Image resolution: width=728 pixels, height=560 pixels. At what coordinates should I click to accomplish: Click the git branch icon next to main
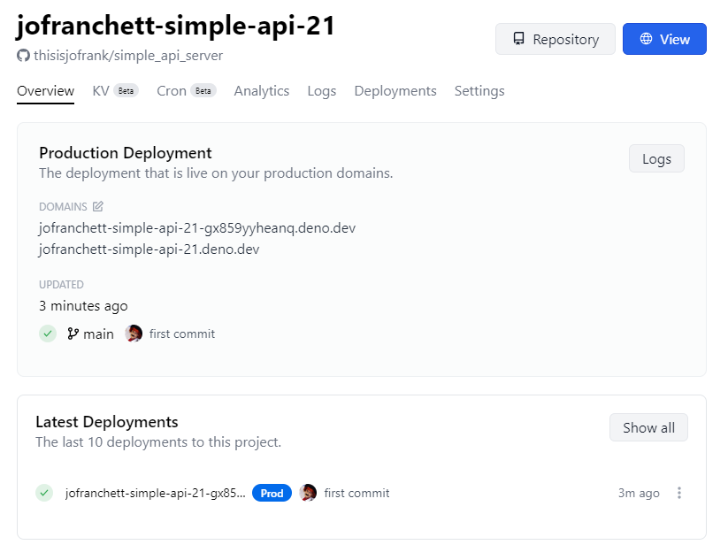point(73,334)
